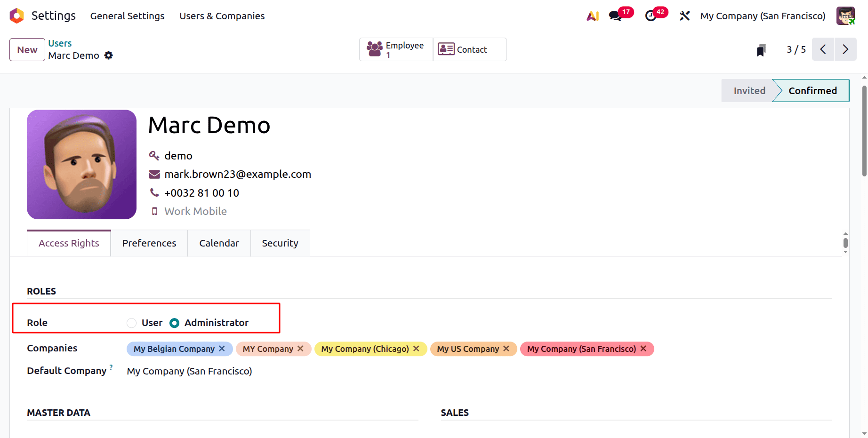Select the Administrator role radio button

click(x=174, y=323)
